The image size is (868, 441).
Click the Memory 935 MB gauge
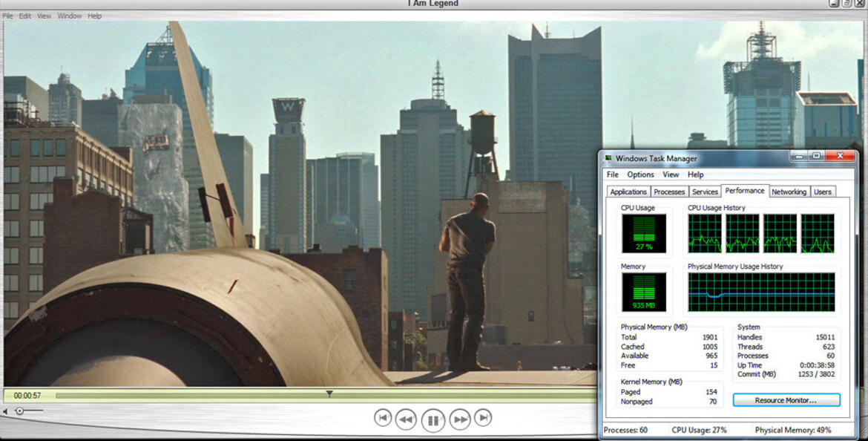(x=644, y=292)
